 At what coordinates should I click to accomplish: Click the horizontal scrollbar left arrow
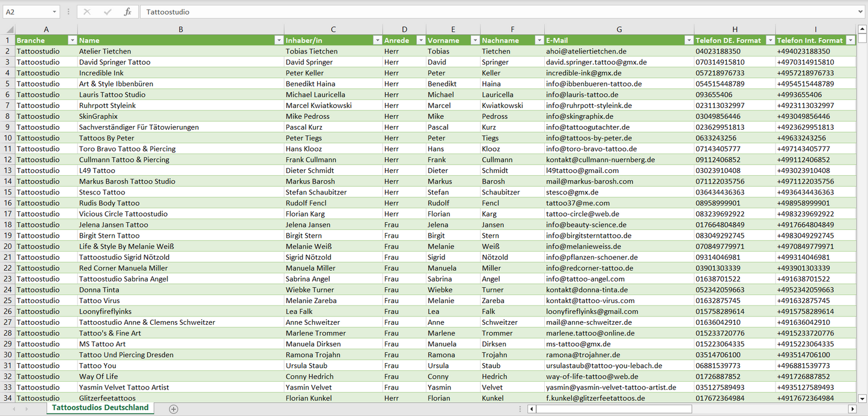click(532, 409)
